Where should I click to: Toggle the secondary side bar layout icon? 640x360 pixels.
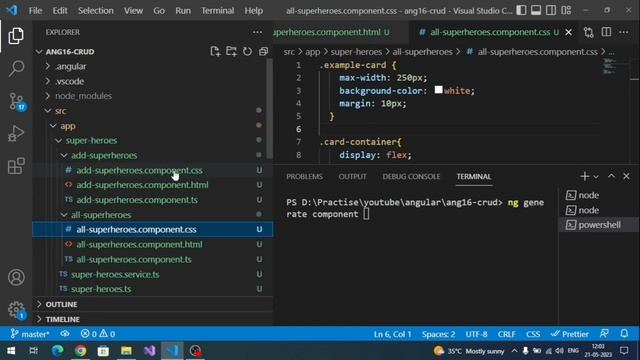pyautogui.click(x=551, y=10)
